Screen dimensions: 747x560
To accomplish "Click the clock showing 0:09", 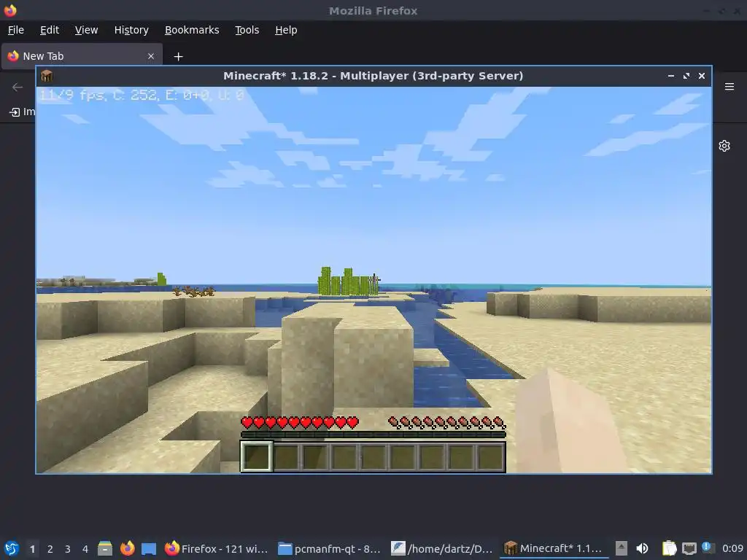I will click(732, 548).
